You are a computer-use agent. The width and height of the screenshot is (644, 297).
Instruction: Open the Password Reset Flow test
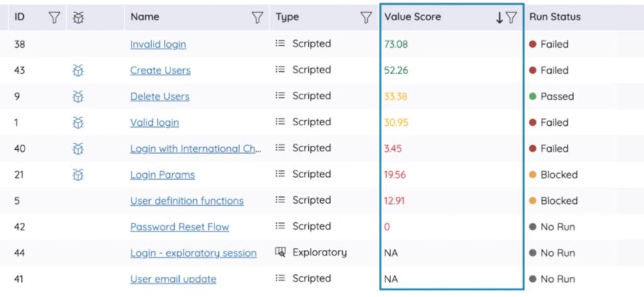click(179, 227)
